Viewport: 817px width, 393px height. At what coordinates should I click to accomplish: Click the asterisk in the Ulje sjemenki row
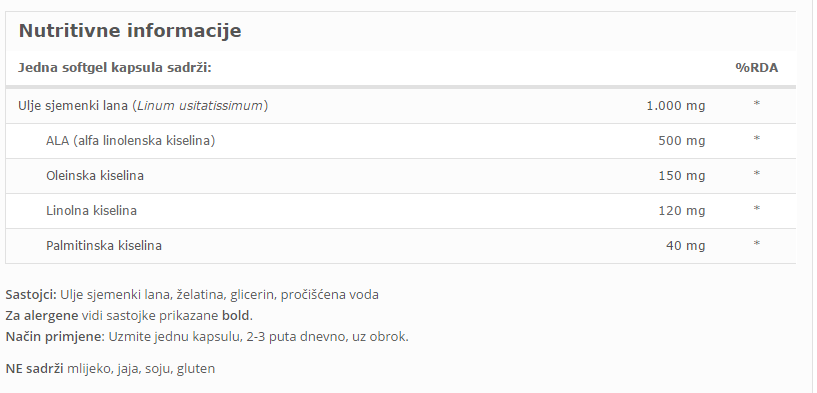757,104
